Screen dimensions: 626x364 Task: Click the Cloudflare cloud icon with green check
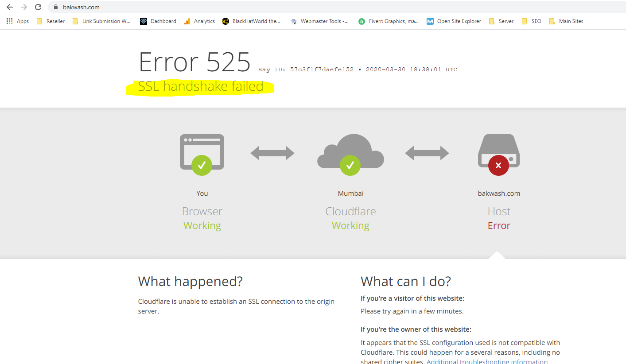(350, 155)
